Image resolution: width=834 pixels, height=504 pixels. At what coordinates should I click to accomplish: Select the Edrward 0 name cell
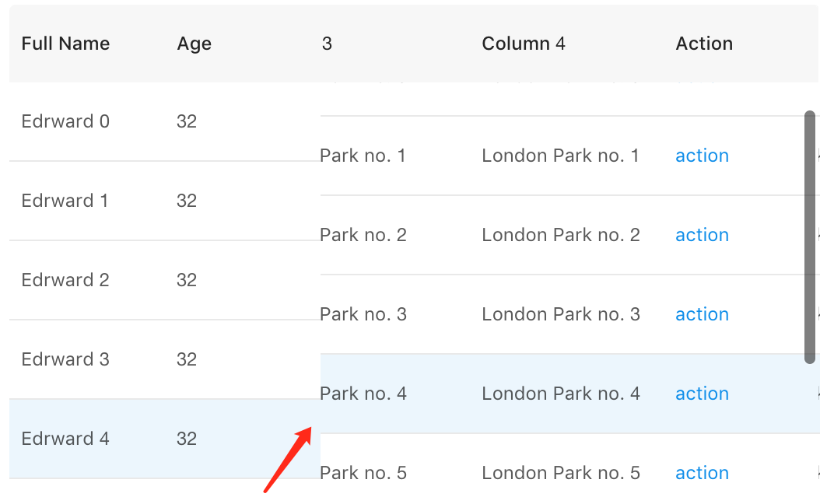tap(65, 121)
